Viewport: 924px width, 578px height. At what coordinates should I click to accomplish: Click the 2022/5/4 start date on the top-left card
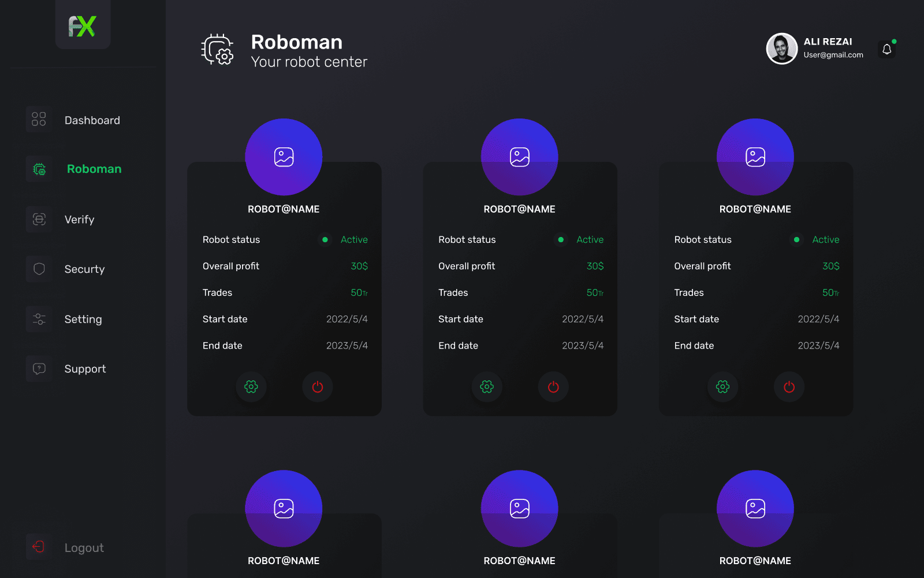click(x=347, y=319)
